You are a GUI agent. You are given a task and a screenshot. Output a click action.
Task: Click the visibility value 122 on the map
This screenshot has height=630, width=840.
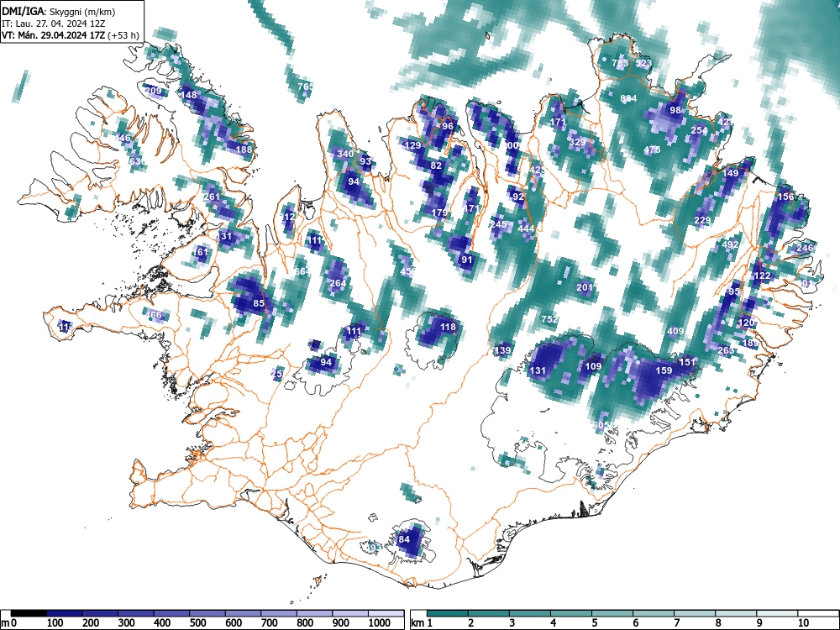[x=762, y=276]
